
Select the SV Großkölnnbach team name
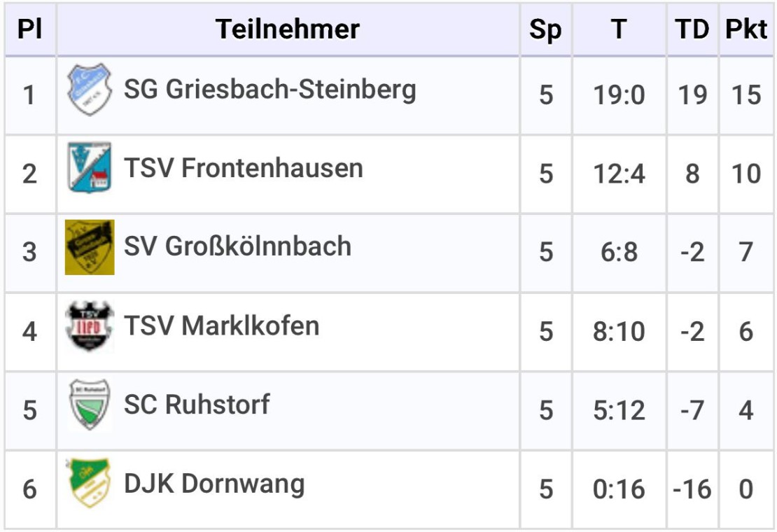(x=237, y=247)
